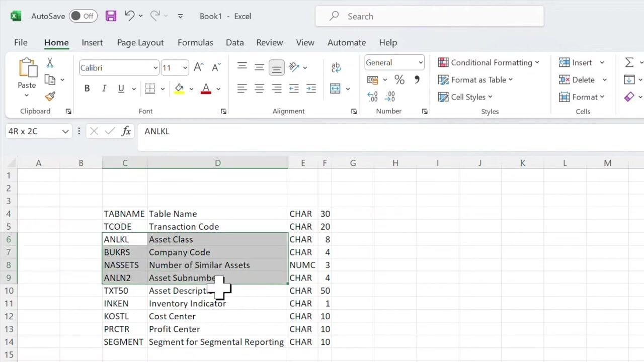
Task: Toggle Wrap Text
Action: [336, 67]
